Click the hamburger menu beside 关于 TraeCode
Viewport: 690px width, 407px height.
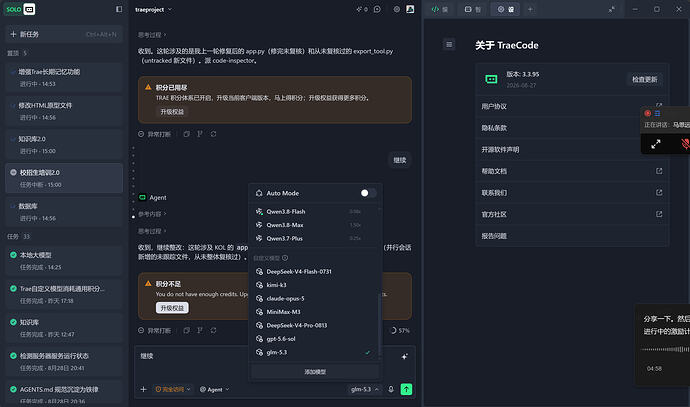[x=449, y=44]
